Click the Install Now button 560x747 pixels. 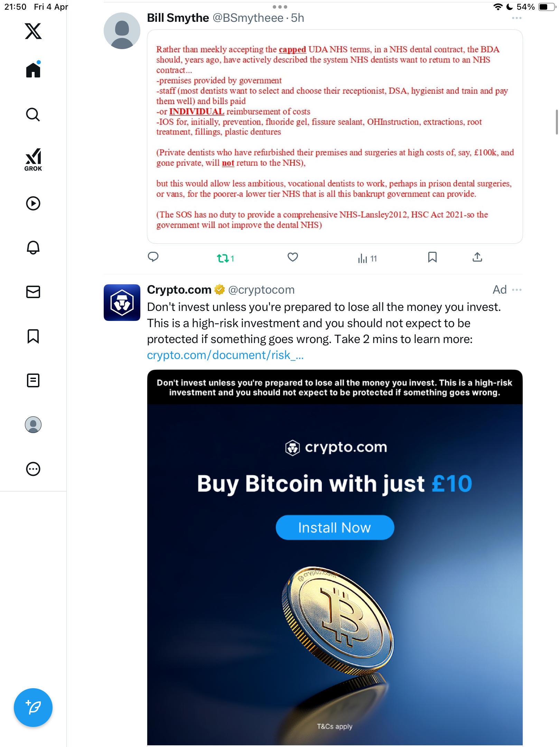(x=335, y=527)
